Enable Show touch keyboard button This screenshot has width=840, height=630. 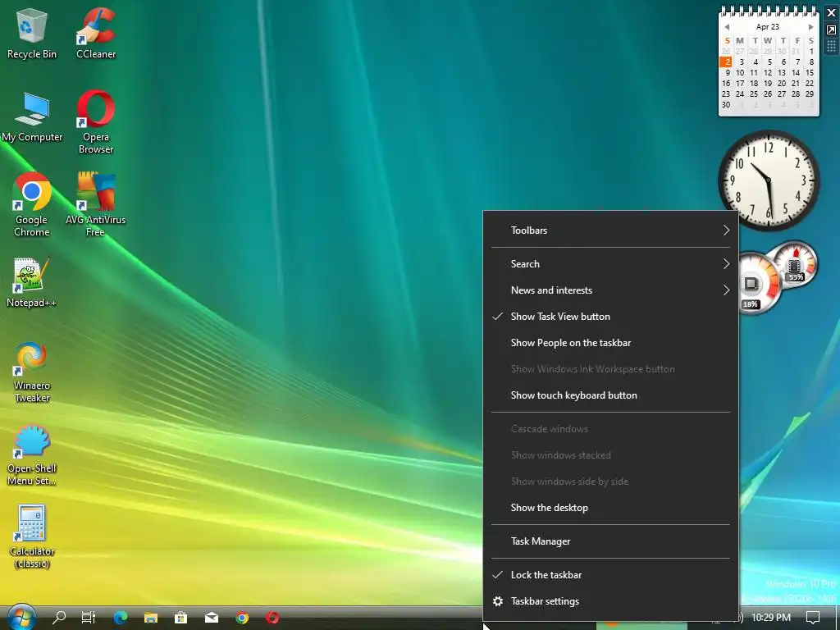point(610,395)
